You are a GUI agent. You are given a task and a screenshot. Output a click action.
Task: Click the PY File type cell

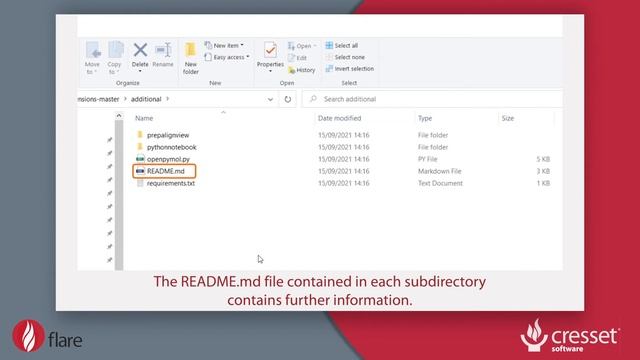427,159
